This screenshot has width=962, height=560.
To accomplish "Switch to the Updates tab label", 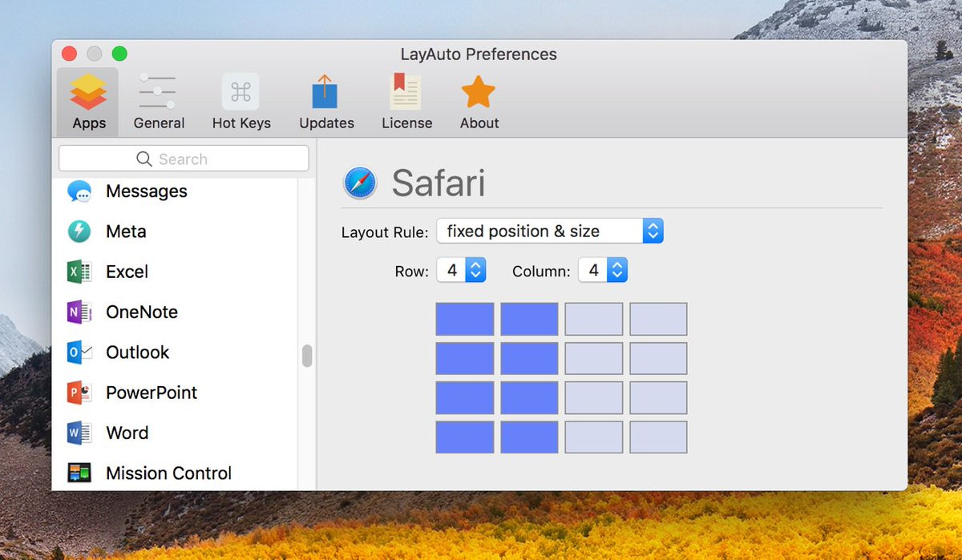I will point(326,123).
